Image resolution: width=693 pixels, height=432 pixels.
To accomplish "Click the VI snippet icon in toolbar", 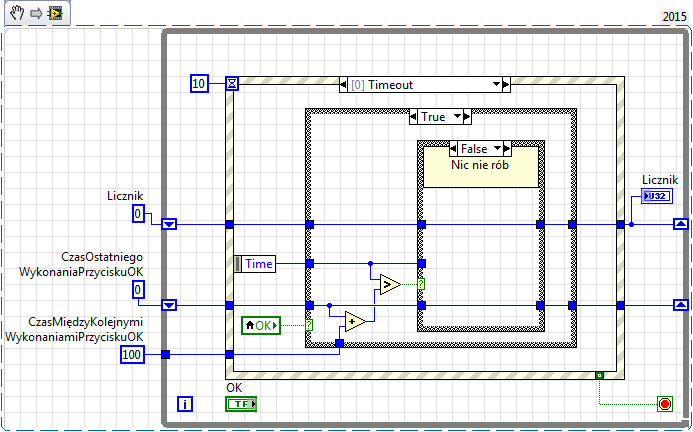I will tap(56, 13).
